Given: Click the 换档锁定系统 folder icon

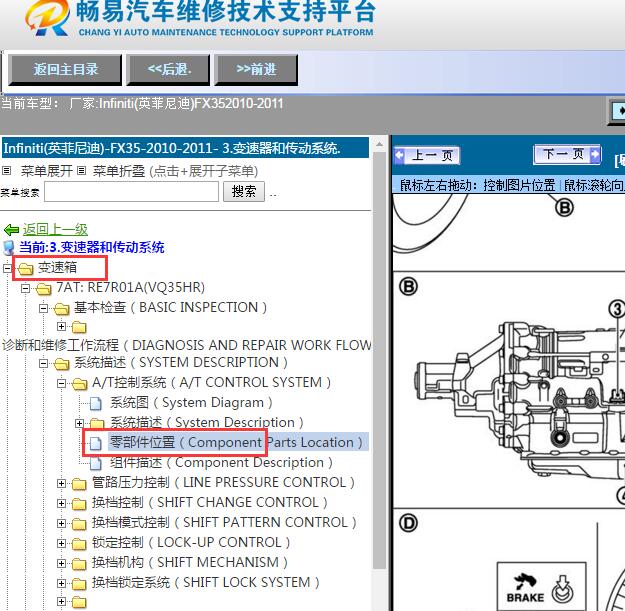Looking at the screenshot, I should 79,584.
